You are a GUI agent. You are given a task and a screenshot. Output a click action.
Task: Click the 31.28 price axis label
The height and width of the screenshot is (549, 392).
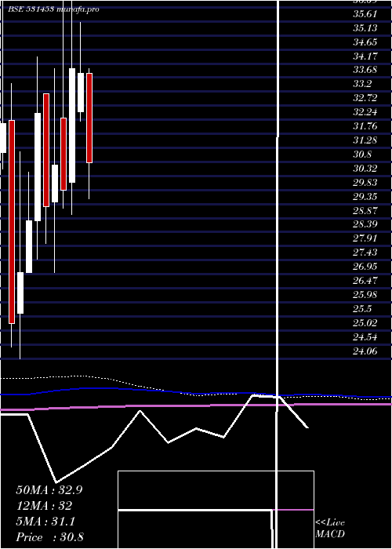pos(365,140)
